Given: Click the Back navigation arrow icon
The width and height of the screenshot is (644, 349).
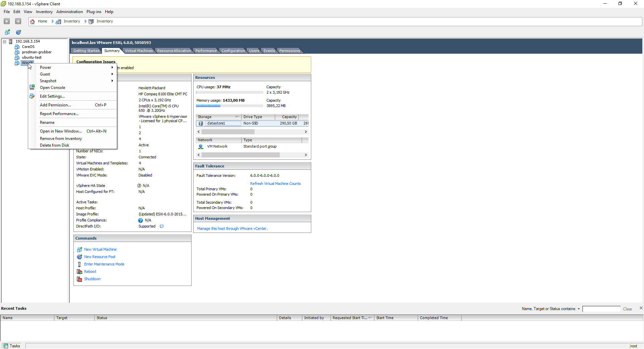Looking at the screenshot, I should pyautogui.click(x=7, y=21).
